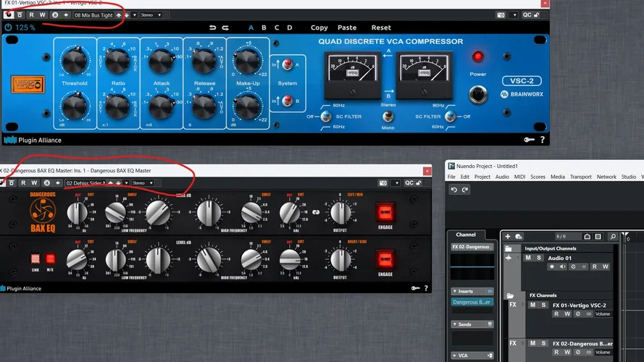The image size is (644, 362).
Task: Open the Transport menu in Nuendo
Action: pyautogui.click(x=581, y=177)
